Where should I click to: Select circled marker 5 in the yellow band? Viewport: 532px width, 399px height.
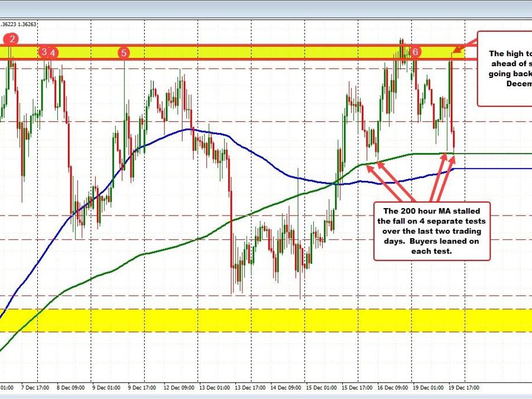pos(124,53)
